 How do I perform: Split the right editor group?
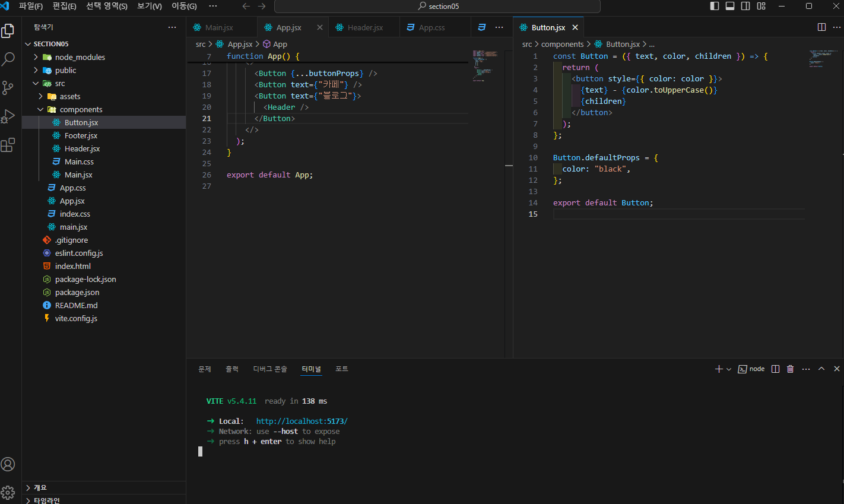(x=821, y=27)
